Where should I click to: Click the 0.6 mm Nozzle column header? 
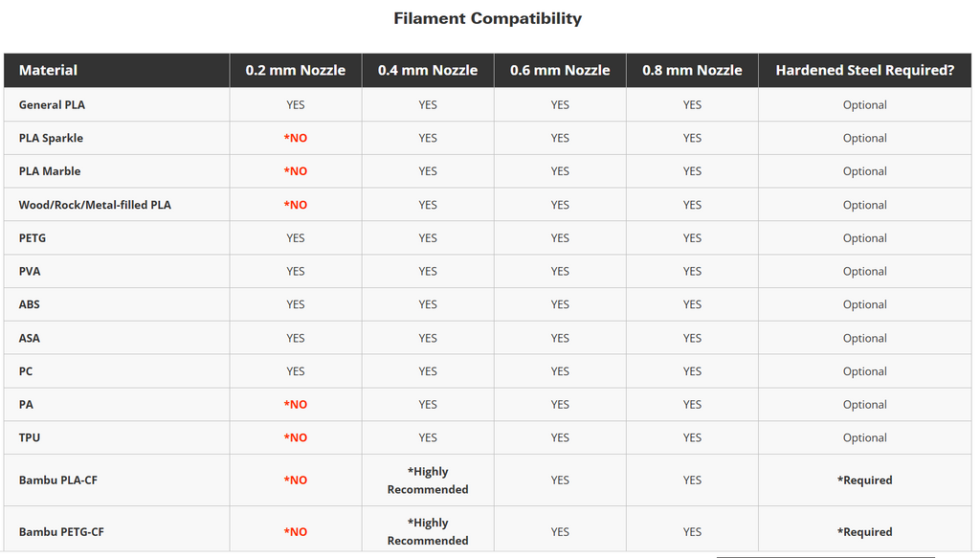tap(560, 70)
